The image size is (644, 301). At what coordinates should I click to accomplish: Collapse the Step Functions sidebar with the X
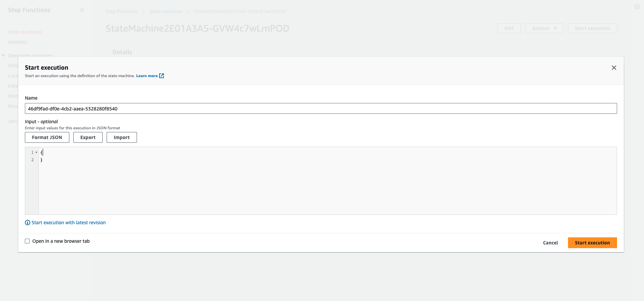82,10
